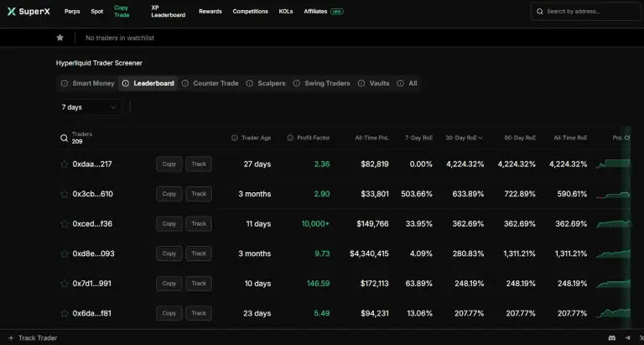Sort by 7-Day RoE column

pyautogui.click(x=419, y=139)
